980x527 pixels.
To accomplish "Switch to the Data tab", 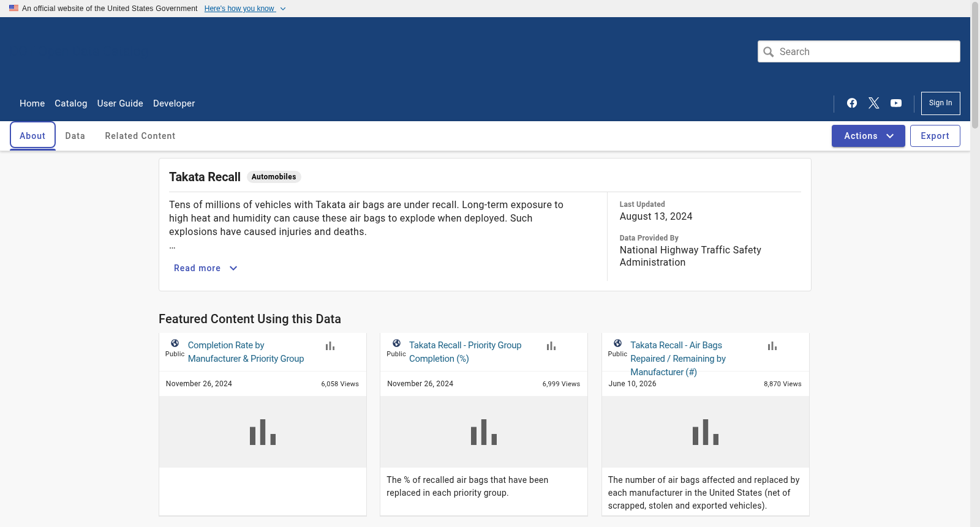I will coord(75,136).
